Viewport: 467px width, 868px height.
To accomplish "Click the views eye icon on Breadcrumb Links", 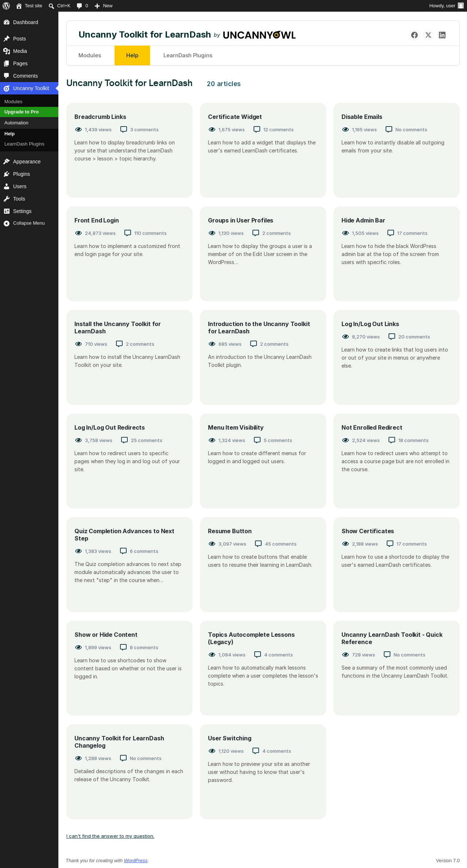I will click(x=78, y=129).
